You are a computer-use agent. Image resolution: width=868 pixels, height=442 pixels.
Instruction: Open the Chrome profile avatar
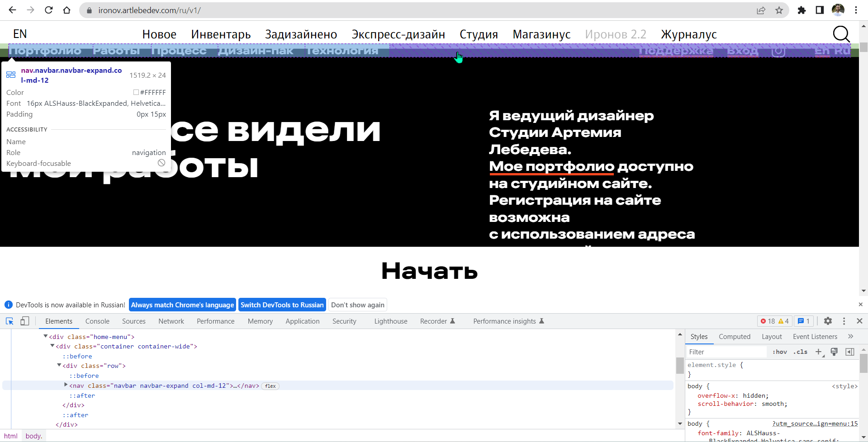coord(838,10)
